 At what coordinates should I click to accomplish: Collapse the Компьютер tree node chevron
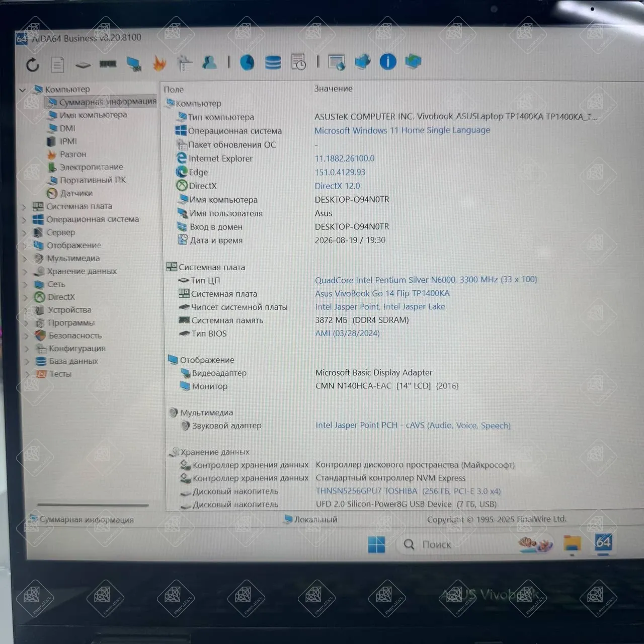click(23, 90)
